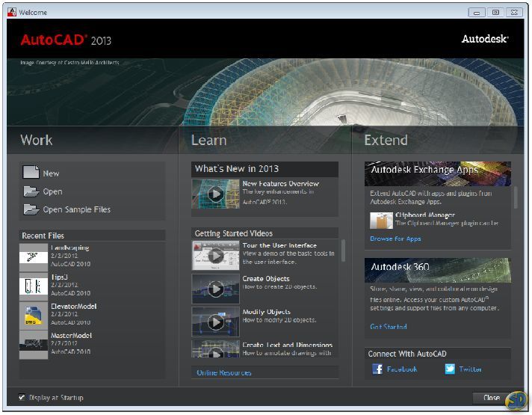Click the New Features Overview title
Screen dimensions: 532x415
[281, 183]
